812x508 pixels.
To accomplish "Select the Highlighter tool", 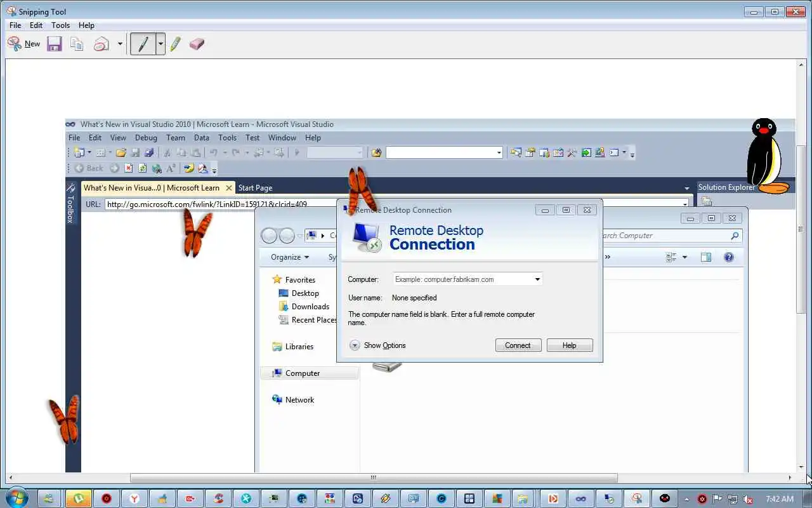I will (176, 44).
